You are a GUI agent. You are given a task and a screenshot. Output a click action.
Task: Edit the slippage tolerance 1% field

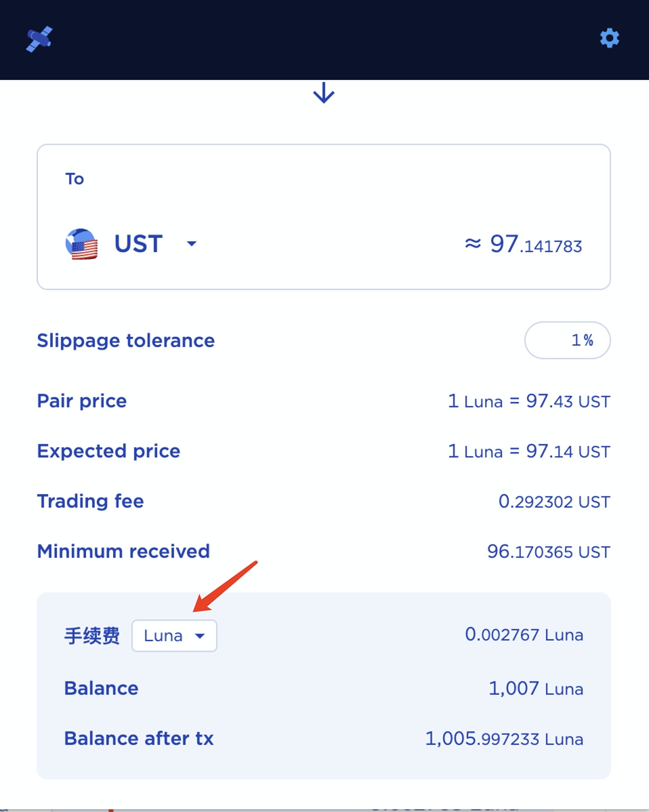pyautogui.click(x=568, y=340)
